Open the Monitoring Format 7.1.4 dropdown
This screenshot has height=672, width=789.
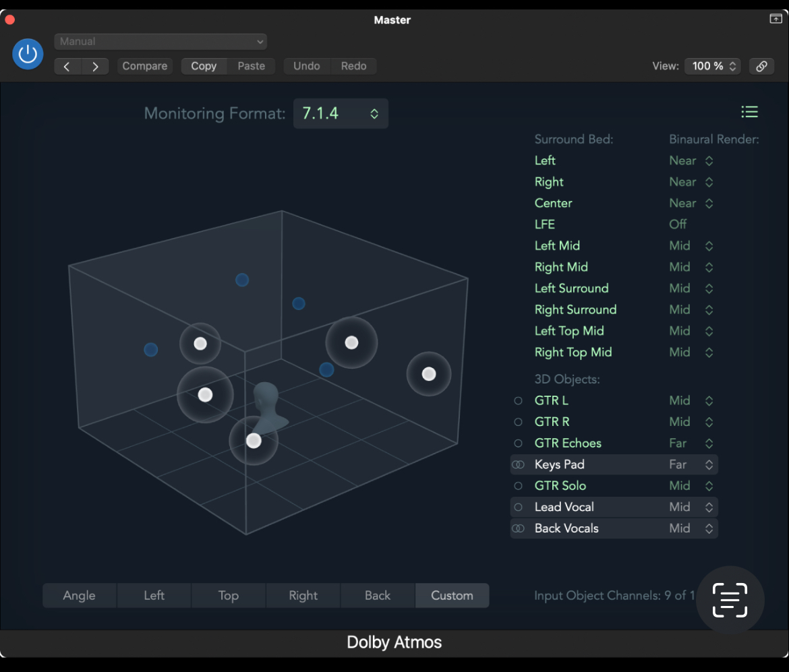[x=341, y=114]
